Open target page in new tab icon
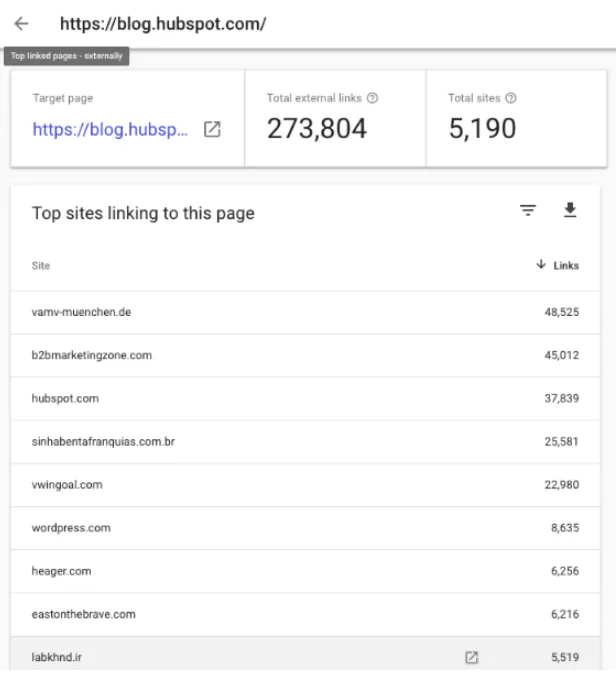 (x=212, y=129)
